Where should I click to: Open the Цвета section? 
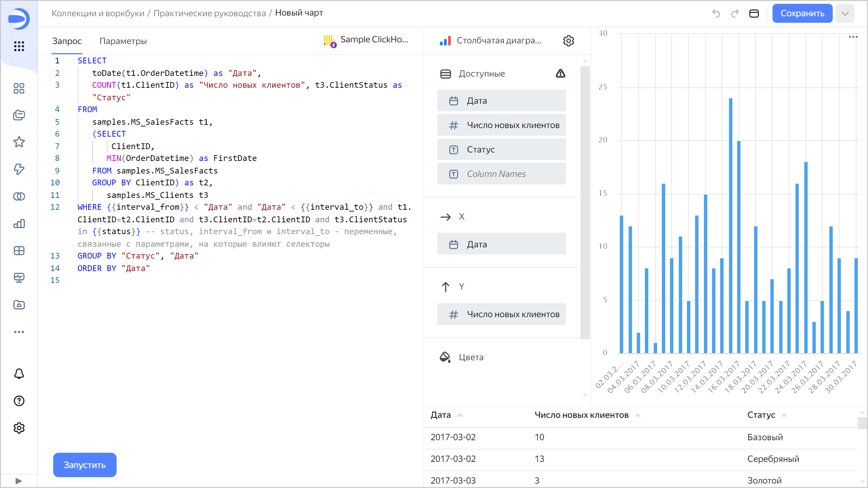[x=471, y=357]
